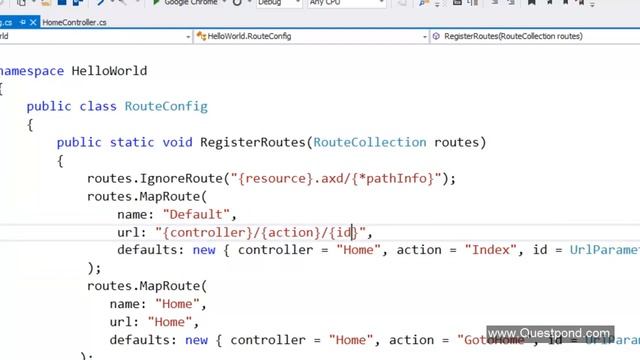Open the browser selection arrow beside Google Chrome

pyautogui.click(x=224, y=2)
